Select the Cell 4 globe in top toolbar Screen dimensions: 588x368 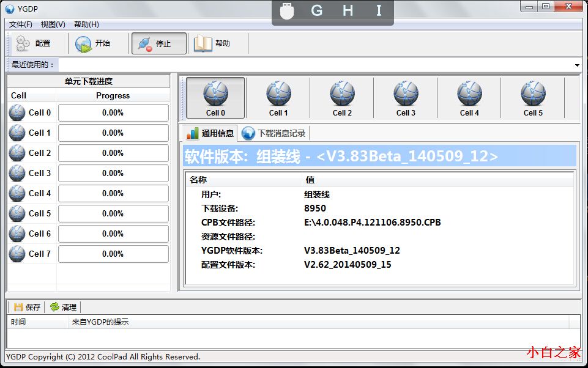point(469,98)
